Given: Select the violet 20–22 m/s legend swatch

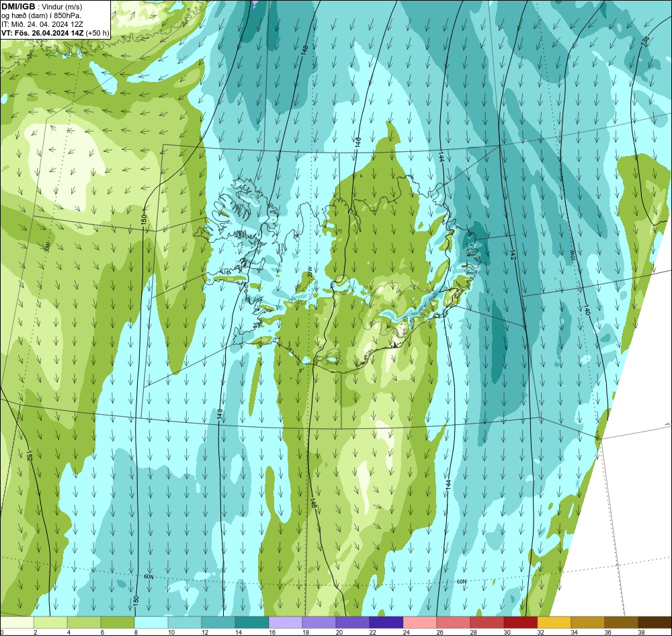Looking at the screenshot, I should [x=353, y=623].
